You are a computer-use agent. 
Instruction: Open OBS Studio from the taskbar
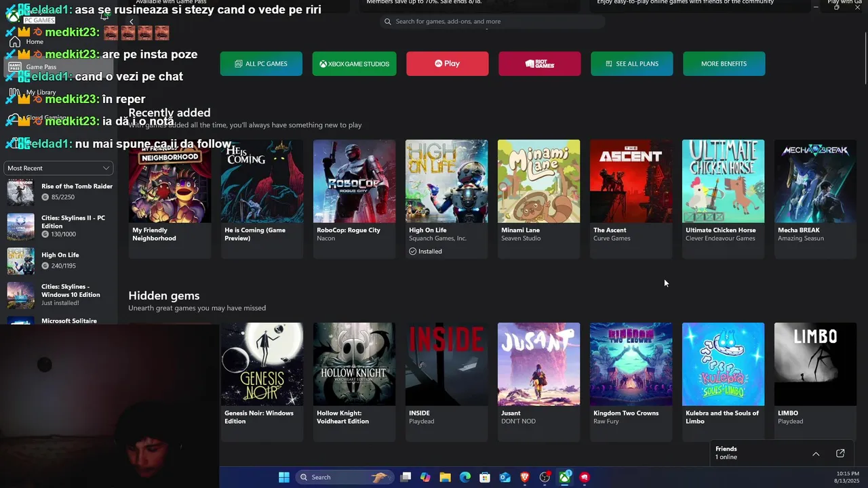pyautogui.click(x=545, y=477)
